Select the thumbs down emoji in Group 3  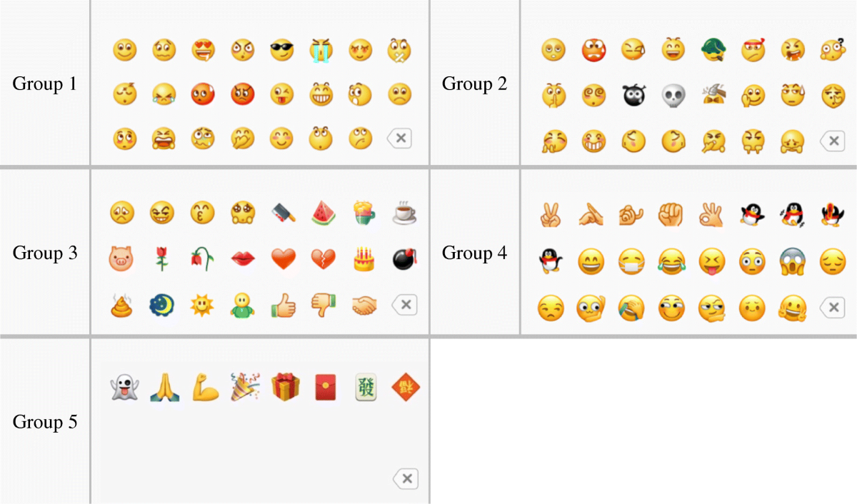click(323, 306)
